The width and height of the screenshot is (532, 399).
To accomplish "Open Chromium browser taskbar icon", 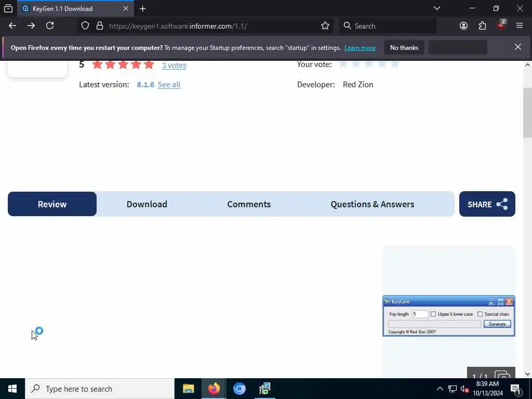I will (x=239, y=389).
